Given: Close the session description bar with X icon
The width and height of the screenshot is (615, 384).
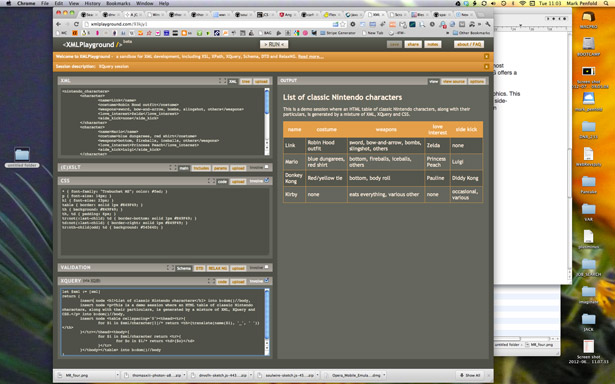Looking at the screenshot, I should pos(486,67).
